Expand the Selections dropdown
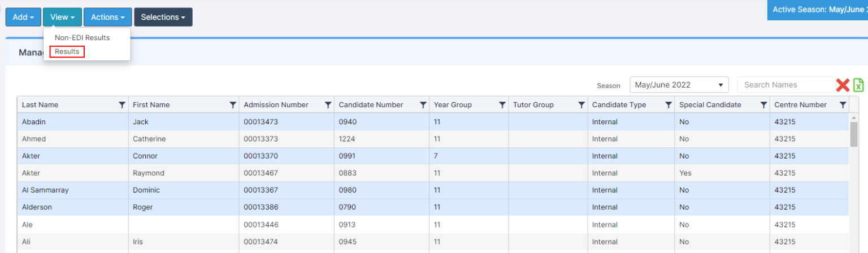The width and height of the screenshot is (868, 253). click(163, 17)
